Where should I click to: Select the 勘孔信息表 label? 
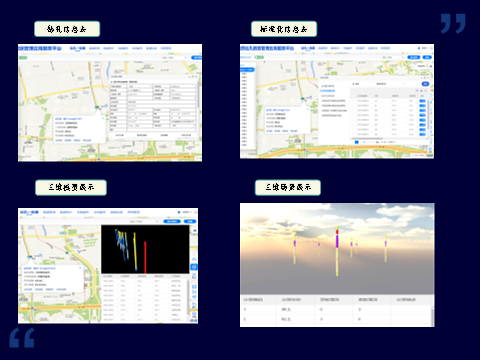pos(67,29)
